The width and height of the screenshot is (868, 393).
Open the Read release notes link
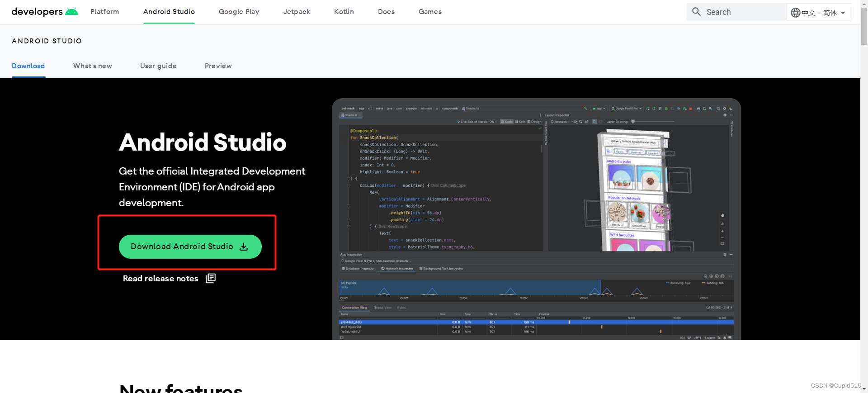(x=160, y=279)
